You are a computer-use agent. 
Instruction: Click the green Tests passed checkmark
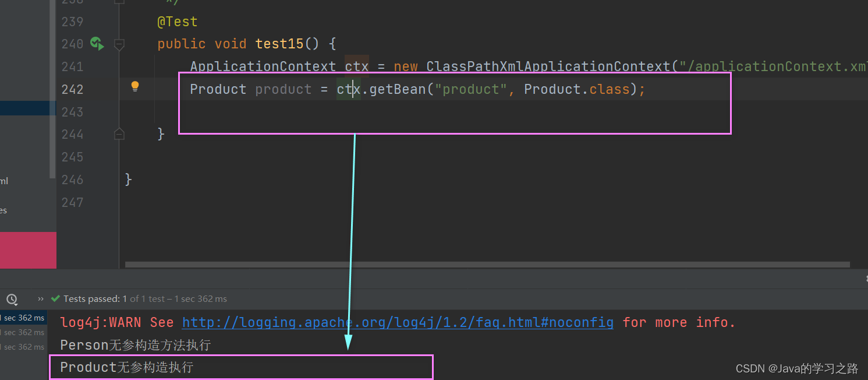56,298
